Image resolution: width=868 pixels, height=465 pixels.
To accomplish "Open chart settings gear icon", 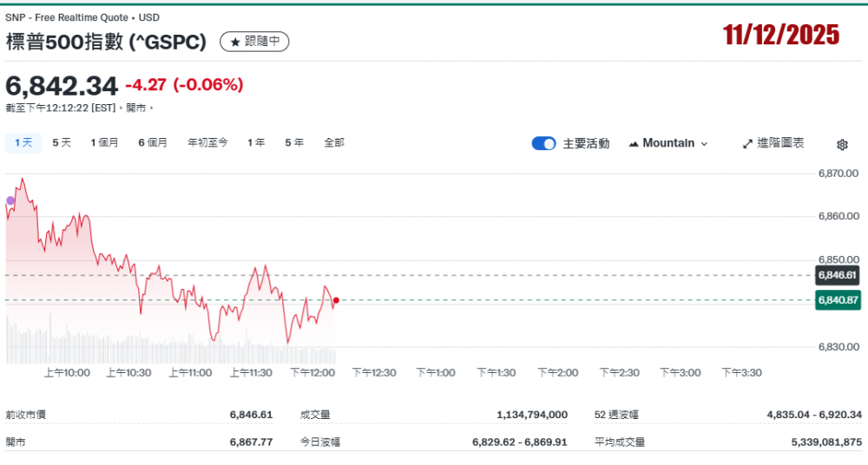I will [x=842, y=144].
